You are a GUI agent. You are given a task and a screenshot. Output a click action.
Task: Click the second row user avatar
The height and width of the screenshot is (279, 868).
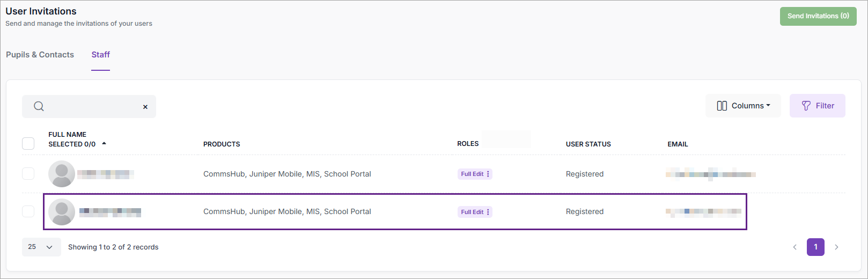[62, 212]
